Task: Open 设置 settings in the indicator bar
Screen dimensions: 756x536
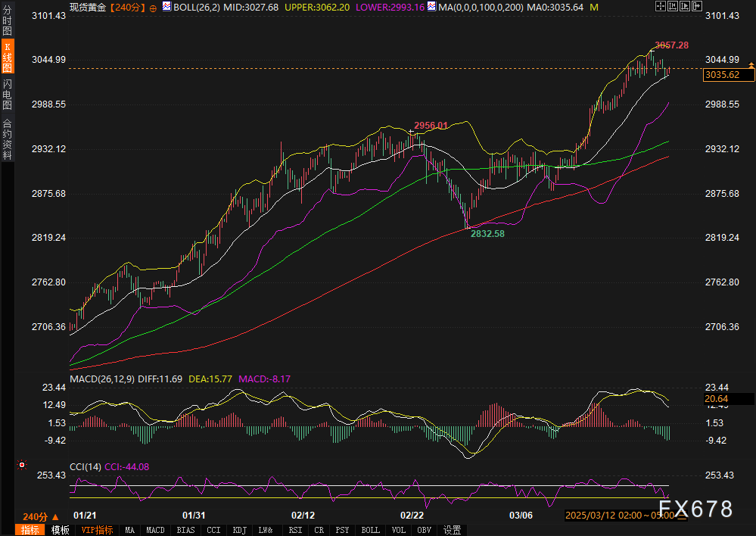Action: [452, 530]
